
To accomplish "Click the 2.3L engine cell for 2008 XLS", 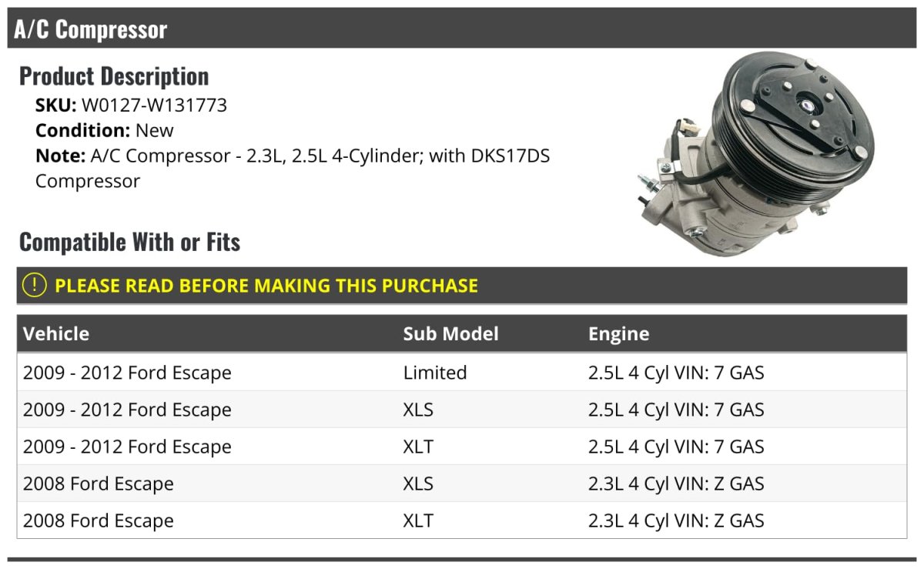I will point(676,484).
